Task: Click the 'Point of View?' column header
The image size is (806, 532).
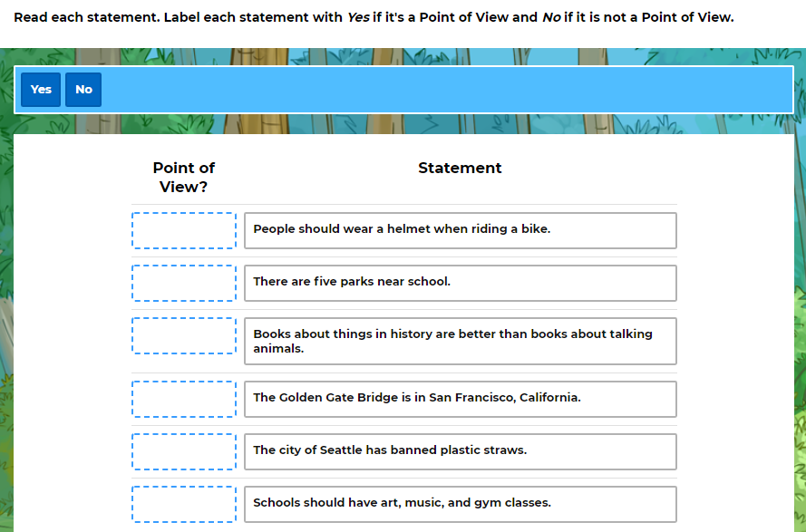Action: [x=184, y=177]
